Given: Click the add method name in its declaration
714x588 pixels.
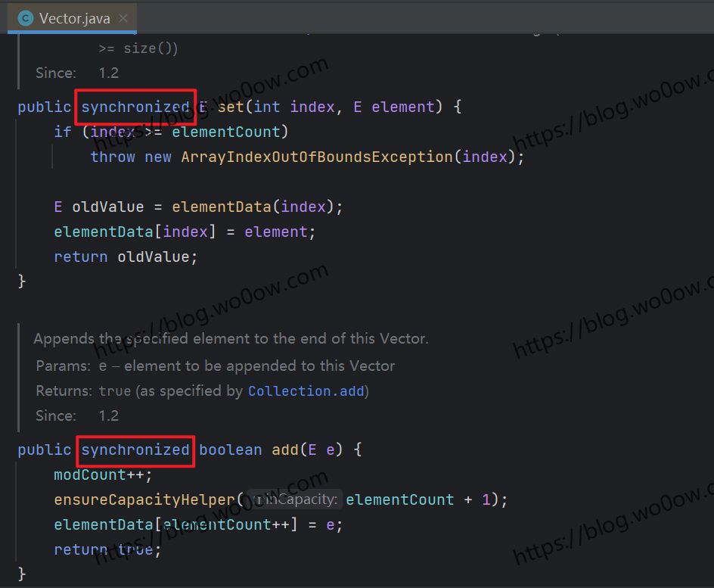Looking at the screenshot, I should (x=284, y=450).
